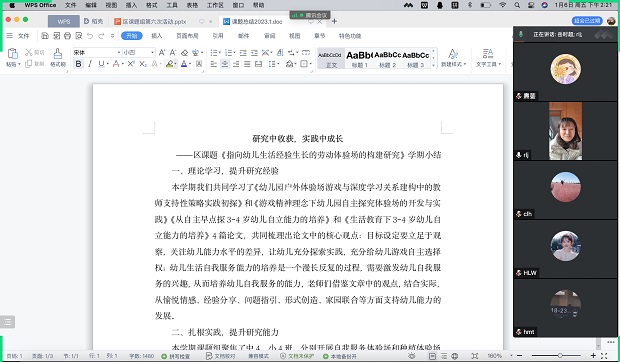Add a new document tab with plus

coord(335,21)
